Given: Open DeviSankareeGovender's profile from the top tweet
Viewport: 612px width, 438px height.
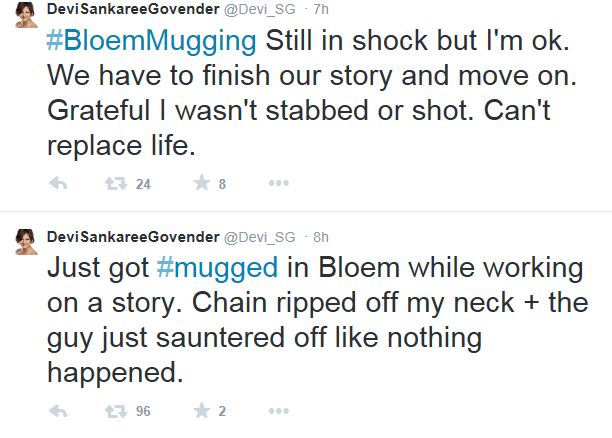Looking at the screenshot, I should tap(133, 9).
